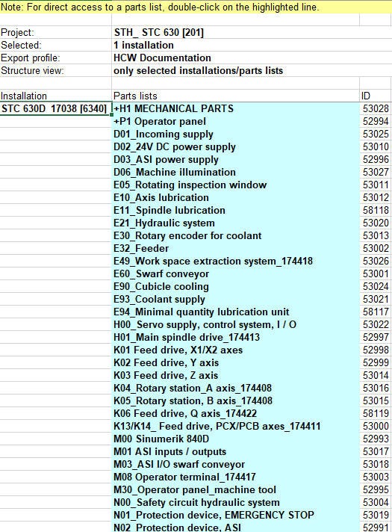The width and height of the screenshot is (392, 532).
Task: Select K01 Feed drive, X1/X2 axes
Action: [235, 350]
